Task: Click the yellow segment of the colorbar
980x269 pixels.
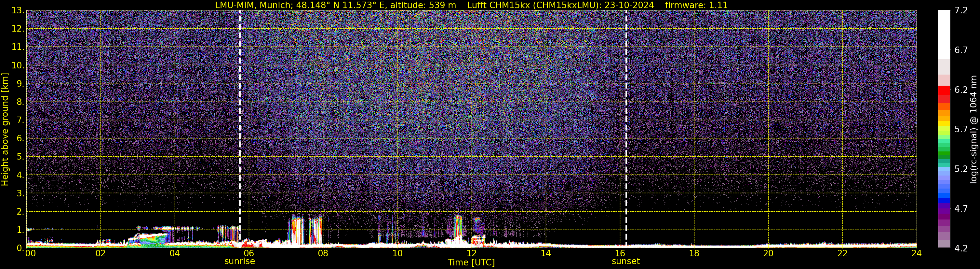Action: (x=944, y=123)
